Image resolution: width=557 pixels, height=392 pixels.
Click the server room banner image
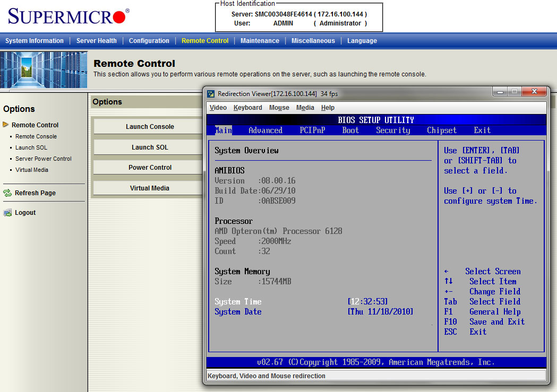(44, 70)
